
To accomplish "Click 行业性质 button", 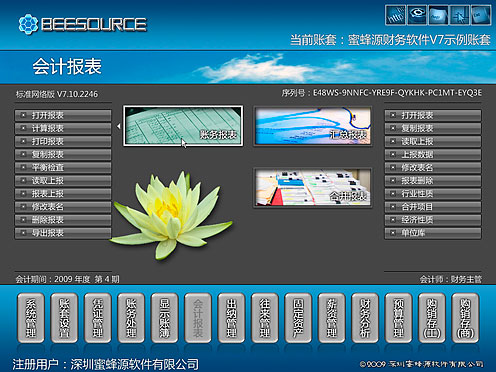I will [x=433, y=194].
